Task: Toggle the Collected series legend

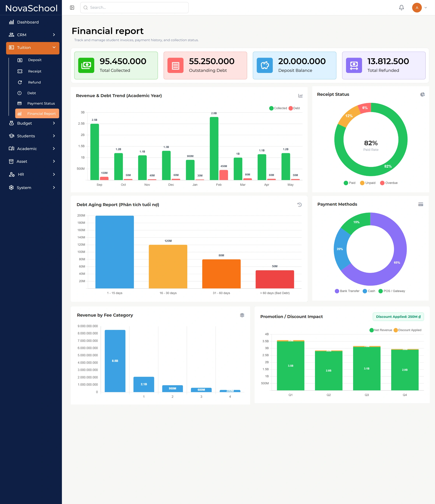Action: pos(278,108)
